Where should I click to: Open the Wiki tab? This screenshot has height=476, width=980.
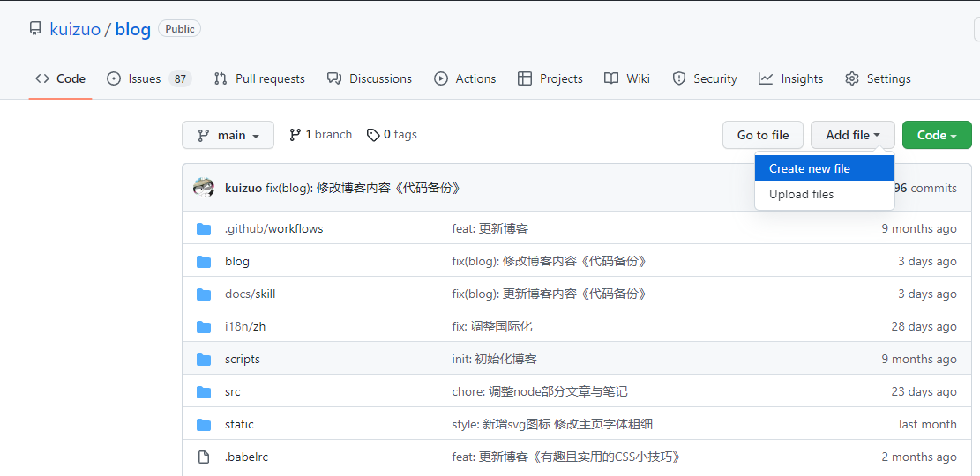(x=627, y=78)
